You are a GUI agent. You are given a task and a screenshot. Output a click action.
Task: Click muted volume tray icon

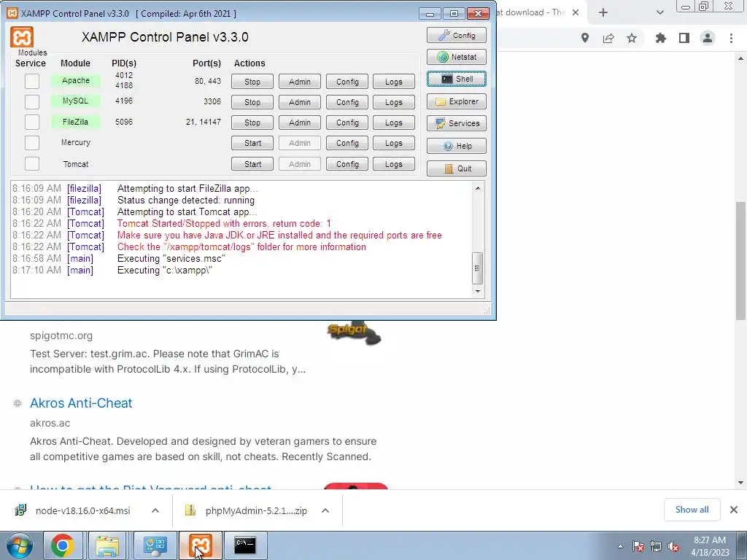[673, 546]
